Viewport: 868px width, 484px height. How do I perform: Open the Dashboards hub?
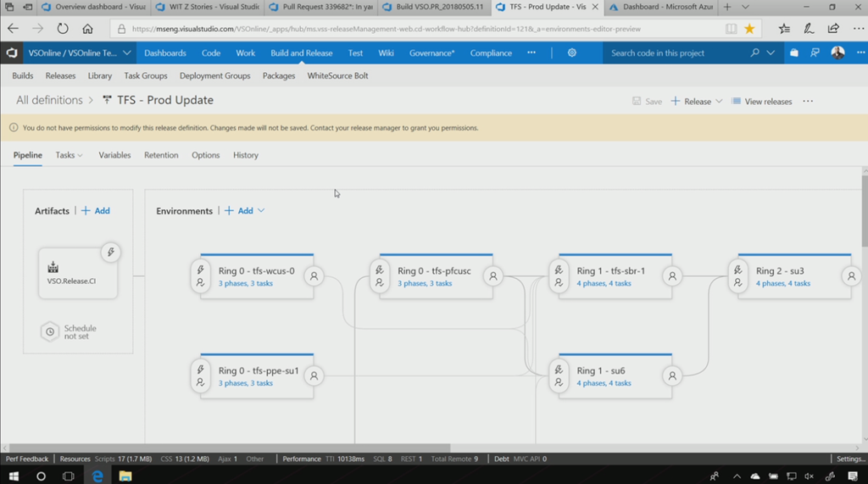coord(165,53)
